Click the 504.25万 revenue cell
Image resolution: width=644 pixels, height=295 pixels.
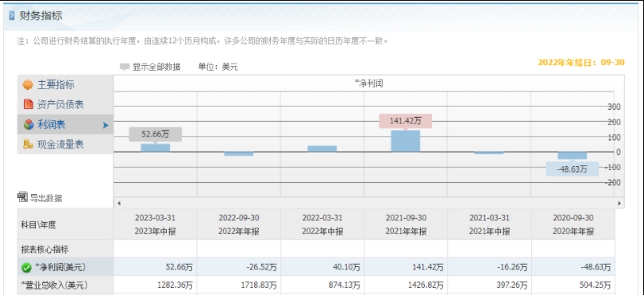pyautogui.click(x=573, y=285)
